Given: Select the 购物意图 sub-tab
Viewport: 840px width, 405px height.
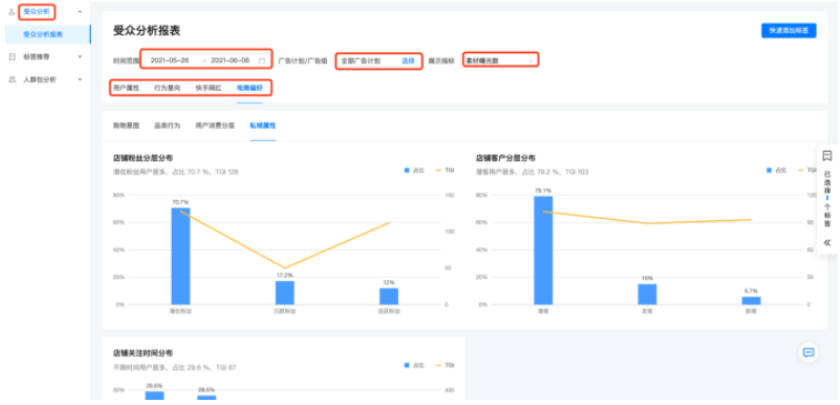Looking at the screenshot, I should point(126,126).
